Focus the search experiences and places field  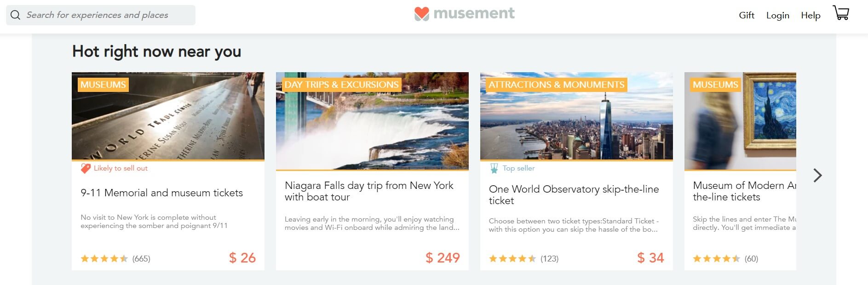(x=106, y=15)
